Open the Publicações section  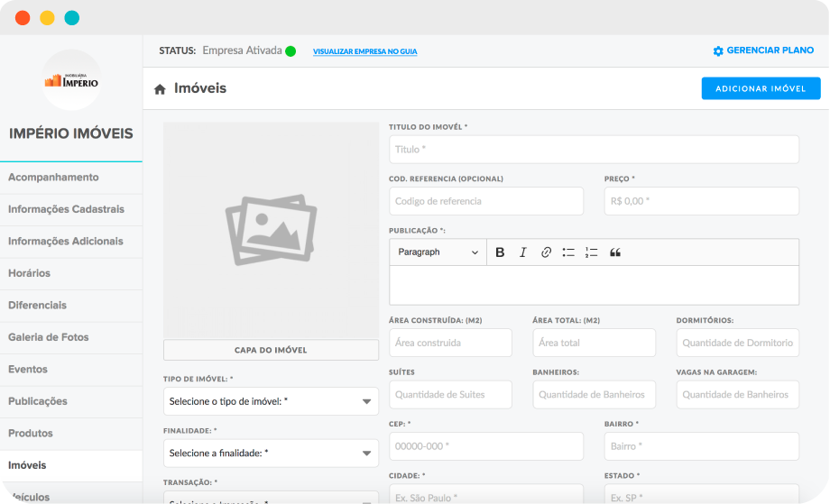tap(71, 401)
